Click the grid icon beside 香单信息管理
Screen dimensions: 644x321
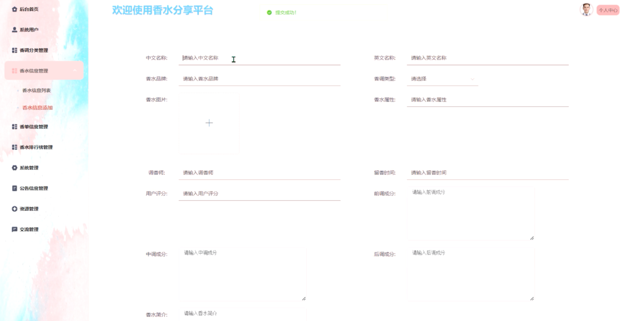coord(14,127)
